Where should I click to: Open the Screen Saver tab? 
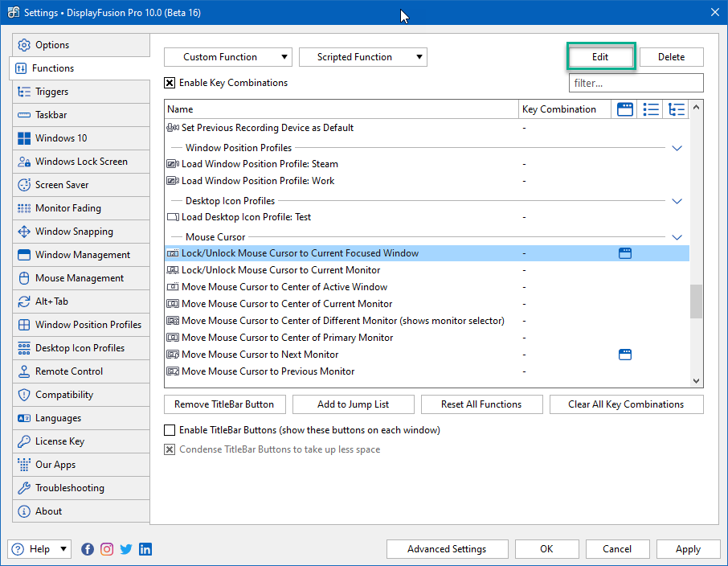click(81, 185)
